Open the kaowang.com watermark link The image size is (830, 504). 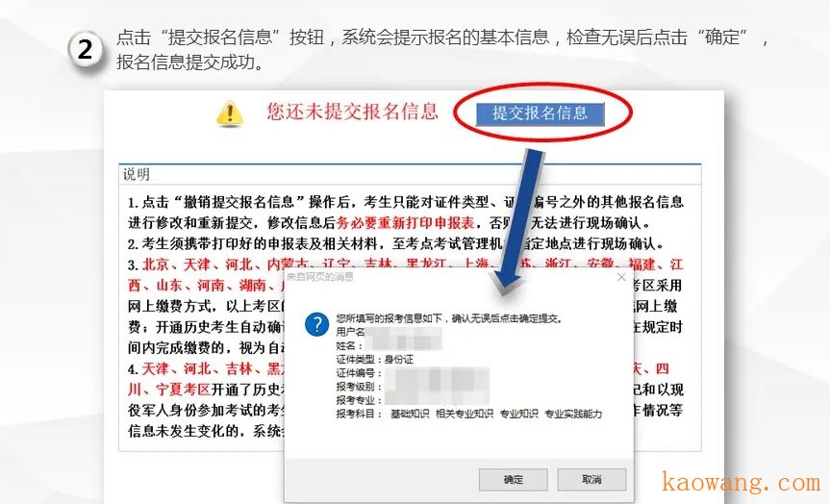[742, 482]
